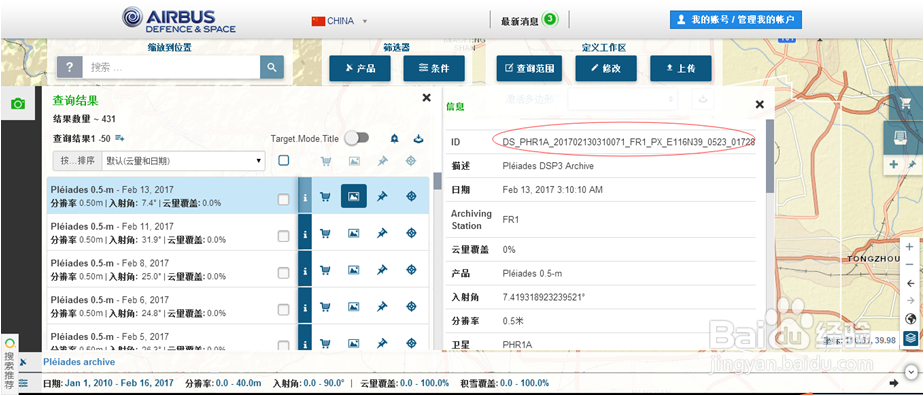This screenshot has width=924, height=396.
Task: Click the 条件 filter button
Action: click(434, 68)
